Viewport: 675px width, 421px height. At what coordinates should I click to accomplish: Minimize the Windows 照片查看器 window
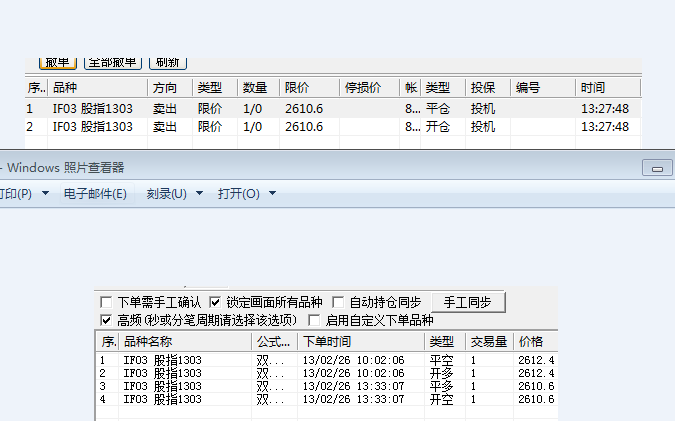click(x=657, y=167)
